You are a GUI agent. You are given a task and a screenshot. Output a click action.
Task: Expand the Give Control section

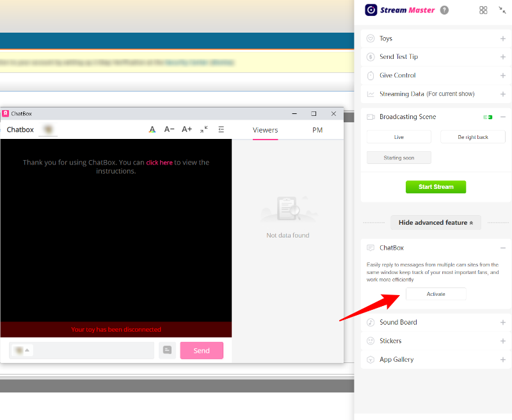503,76
